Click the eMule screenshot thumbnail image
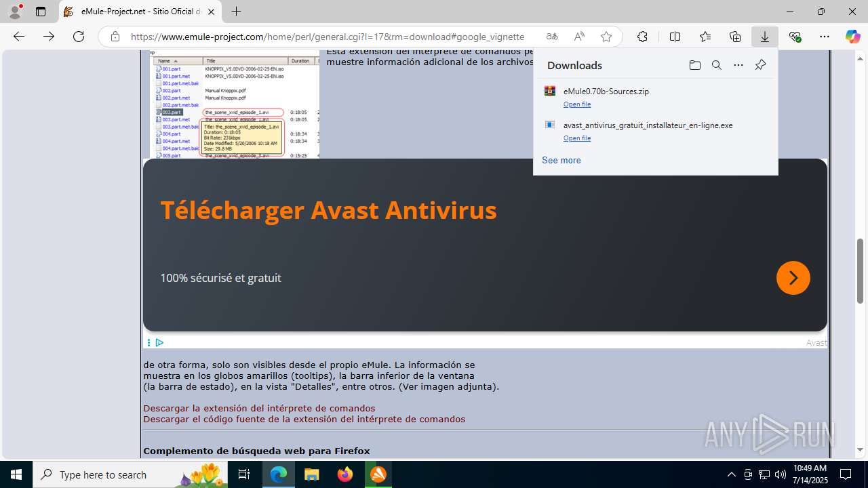 point(234,104)
